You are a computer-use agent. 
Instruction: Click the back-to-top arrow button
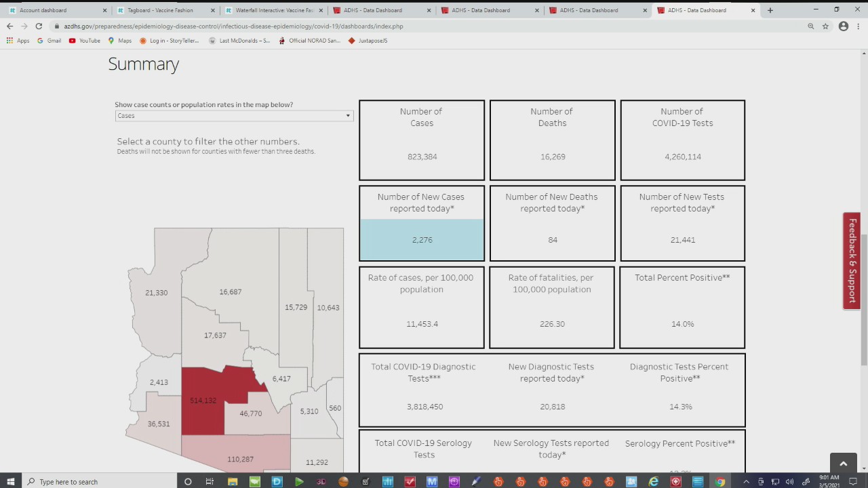tap(844, 464)
